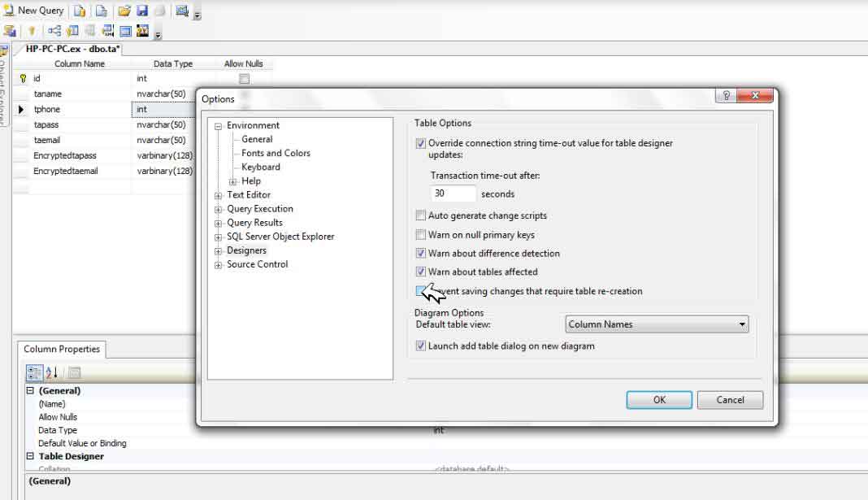The width and height of the screenshot is (868, 500).
Task: Toggle Allow Nulls for id column
Action: click(x=244, y=79)
